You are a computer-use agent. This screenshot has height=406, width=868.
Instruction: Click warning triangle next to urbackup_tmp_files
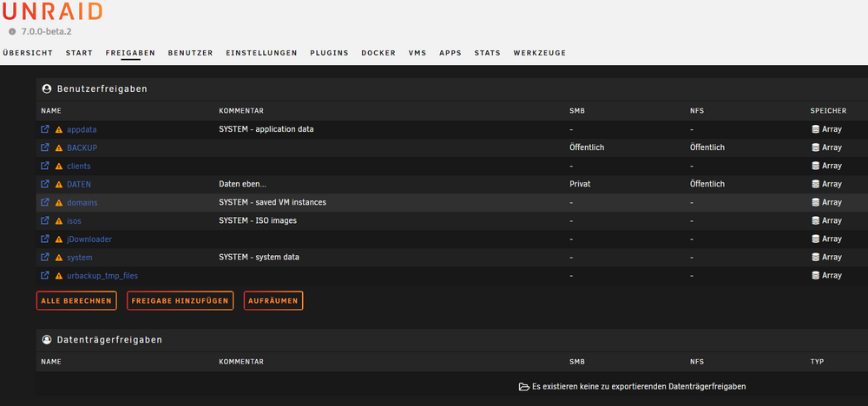pyautogui.click(x=59, y=276)
